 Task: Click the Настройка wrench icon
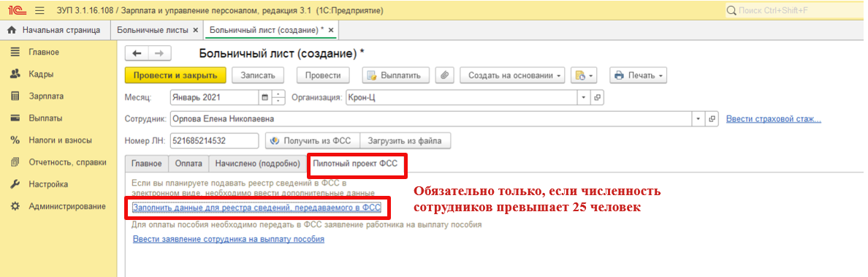(x=15, y=184)
